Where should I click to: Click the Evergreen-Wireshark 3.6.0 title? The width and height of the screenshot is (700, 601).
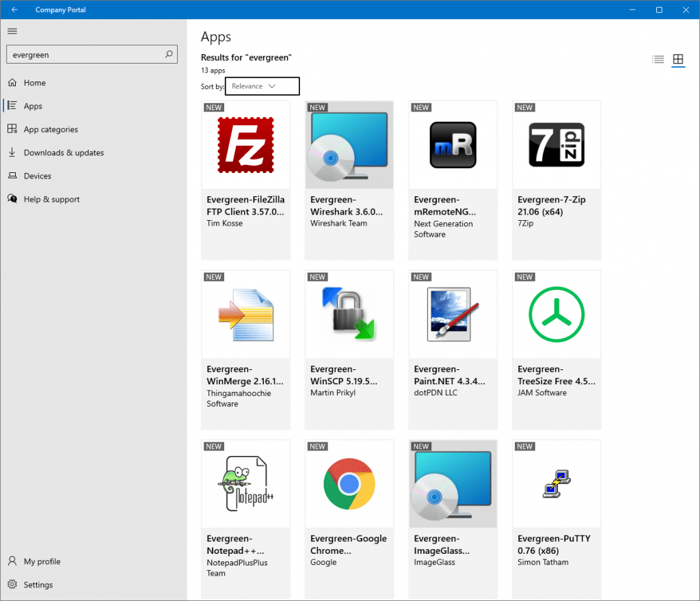[x=347, y=205]
